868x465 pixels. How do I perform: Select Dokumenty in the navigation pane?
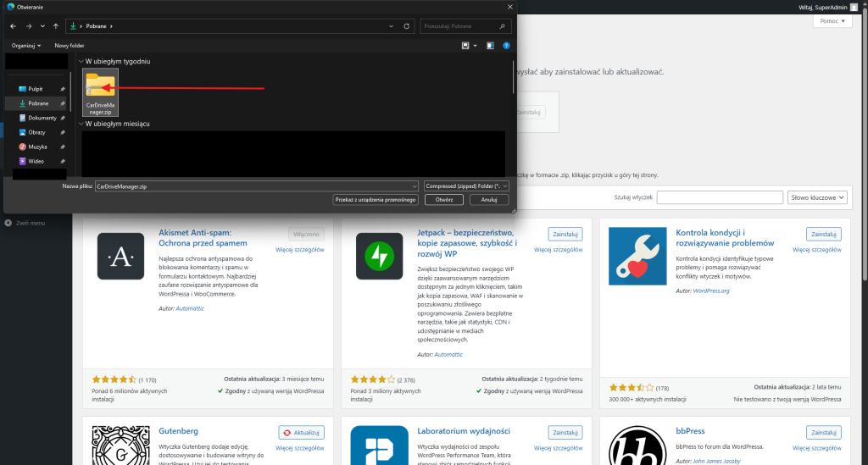click(42, 118)
